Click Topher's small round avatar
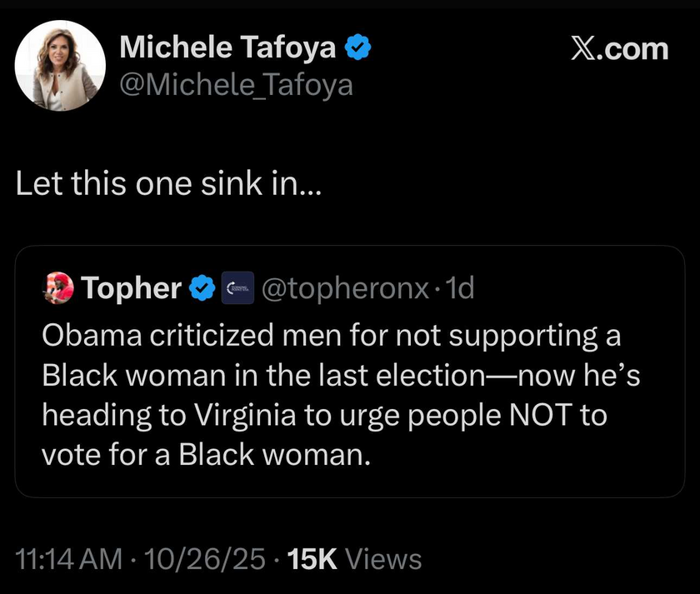 tap(58, 288)
